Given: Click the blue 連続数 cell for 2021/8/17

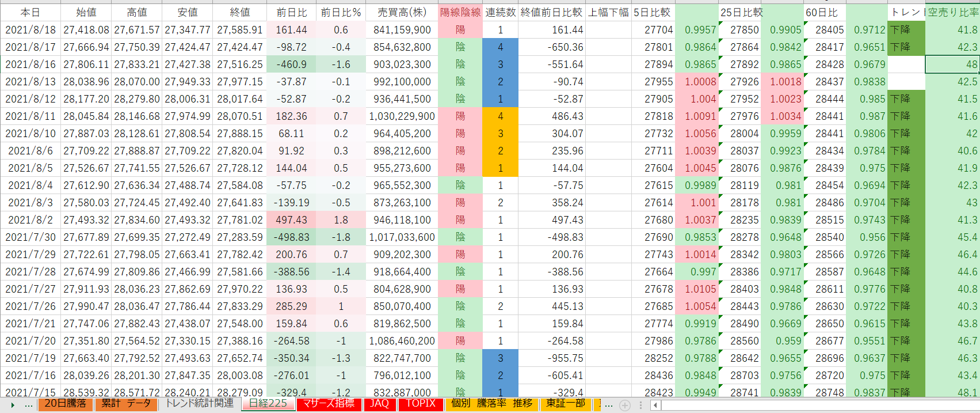Looking at the screenshot, I should click(x=500, y=47).
